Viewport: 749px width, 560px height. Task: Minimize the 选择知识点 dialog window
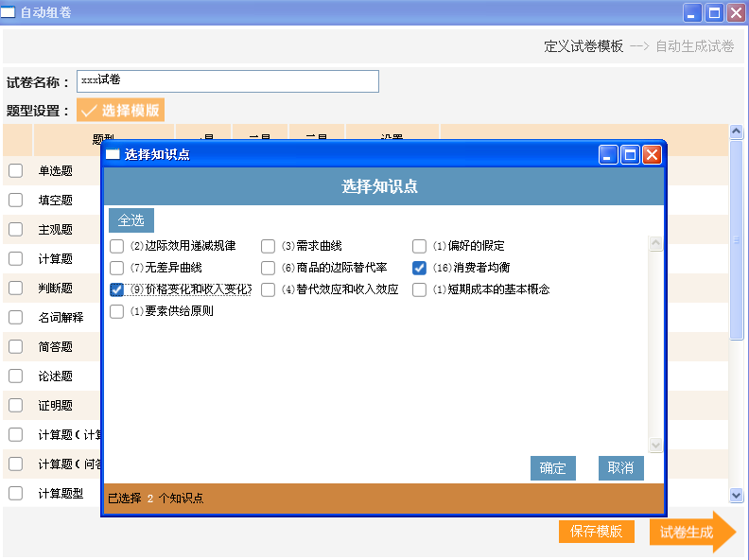[609, 154]
